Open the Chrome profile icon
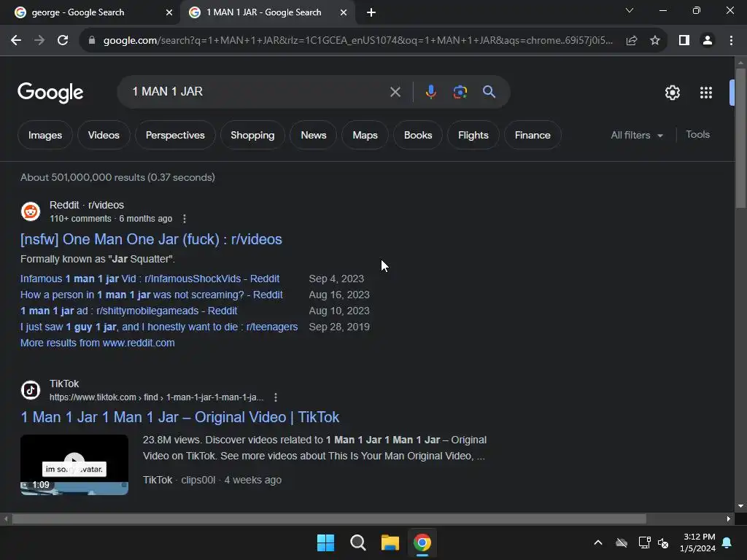The height and width of the screenshot is (560, 747). click(x=708, y=41)
